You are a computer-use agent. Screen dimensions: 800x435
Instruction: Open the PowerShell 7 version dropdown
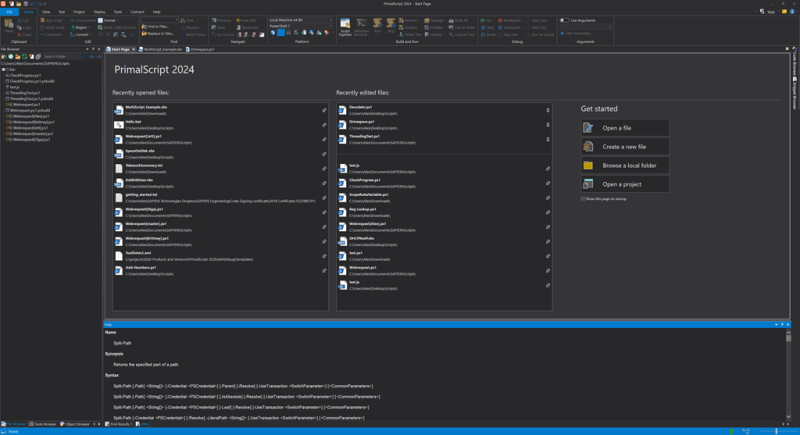point(331,26)
